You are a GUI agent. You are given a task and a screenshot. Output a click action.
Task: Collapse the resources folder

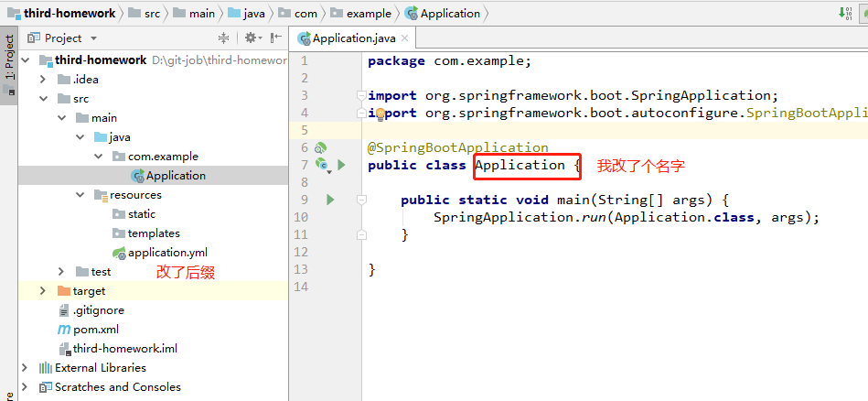[80, 195]
